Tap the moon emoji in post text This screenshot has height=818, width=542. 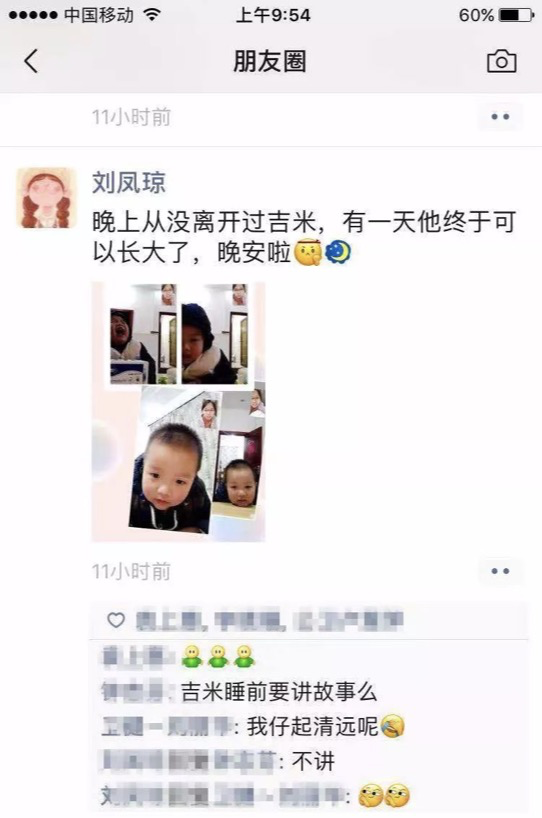pos(338,252)
